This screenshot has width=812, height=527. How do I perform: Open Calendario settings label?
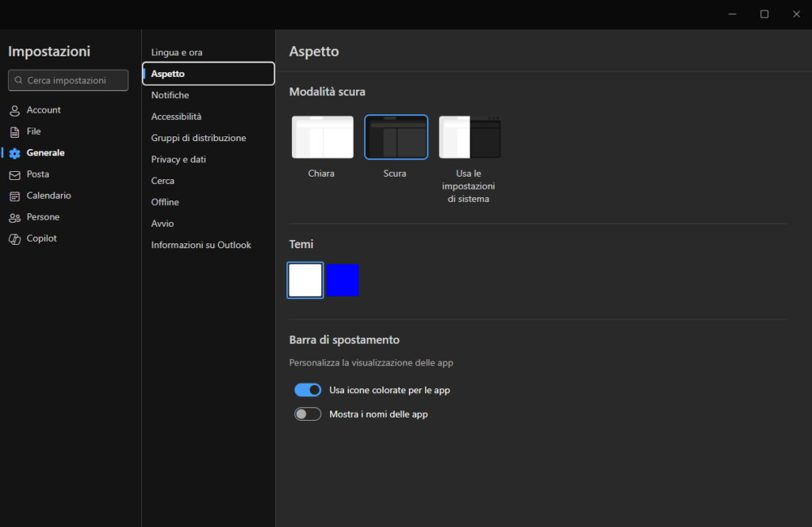(x=48, y=195)
